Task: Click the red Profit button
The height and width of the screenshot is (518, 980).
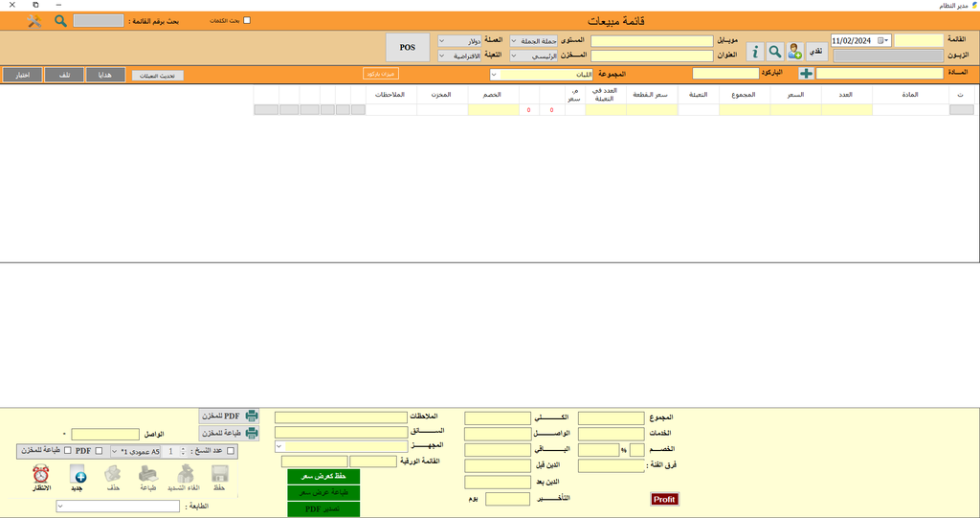Action: click(664, 499)
